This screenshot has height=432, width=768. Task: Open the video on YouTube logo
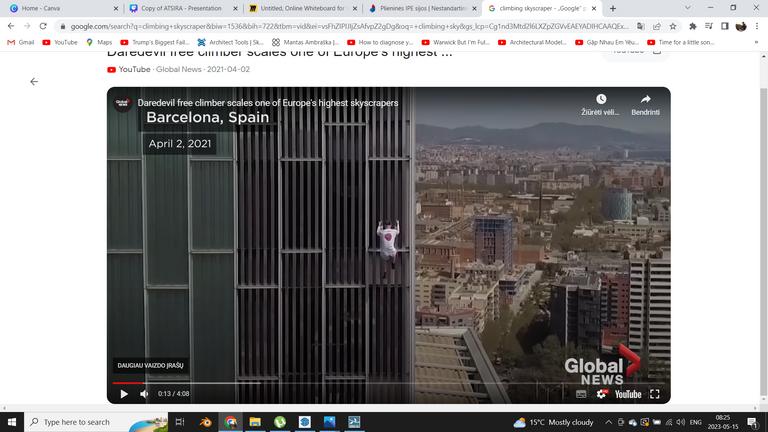[x=628, y=394]
